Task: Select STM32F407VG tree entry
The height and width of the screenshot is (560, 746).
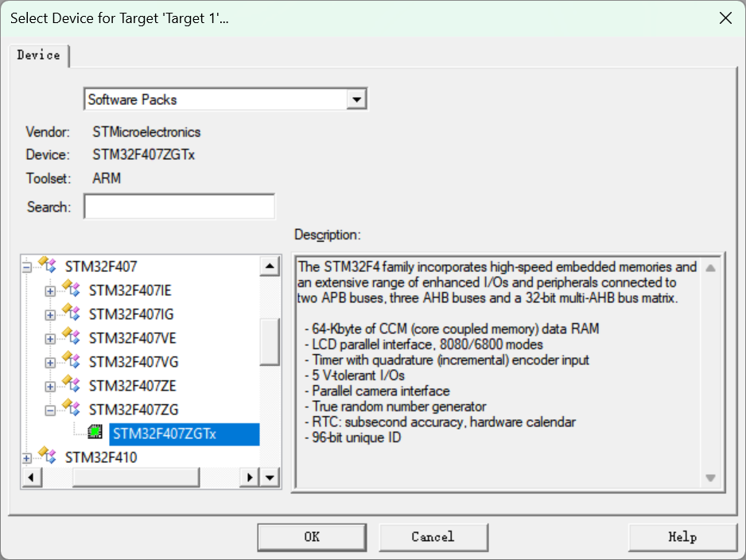Action: tap(134, 362)
